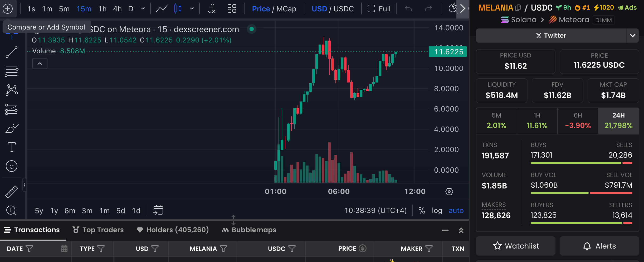Redo the chart action
This screenshot has height=262, width=644.
[x=428, y=9]
